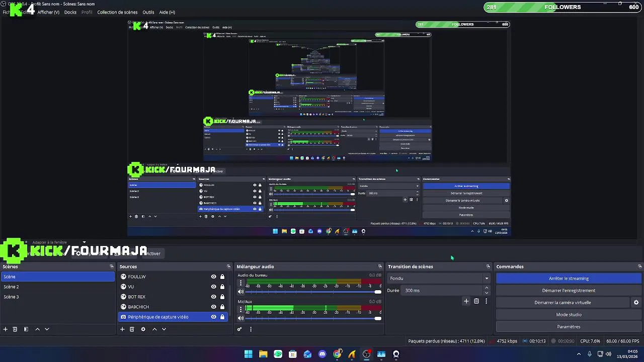Toggle eye for BA9CHICH source
The image size is (644, 362).
213,307
